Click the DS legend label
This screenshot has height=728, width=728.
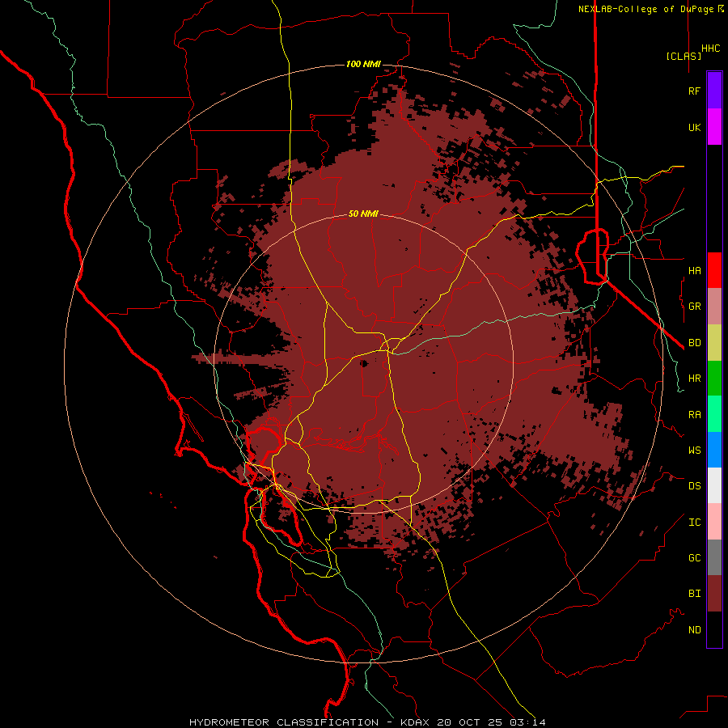[694, 486]
